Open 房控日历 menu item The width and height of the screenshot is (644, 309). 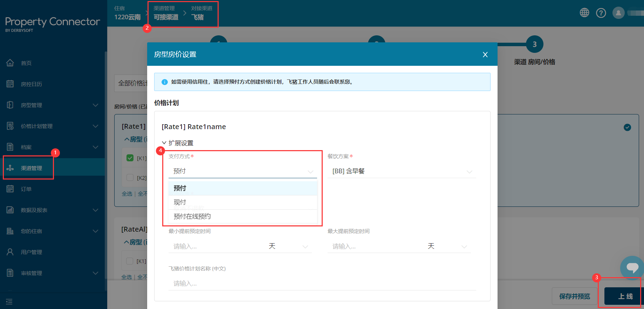pyautogui.click(x=32, y=84)
